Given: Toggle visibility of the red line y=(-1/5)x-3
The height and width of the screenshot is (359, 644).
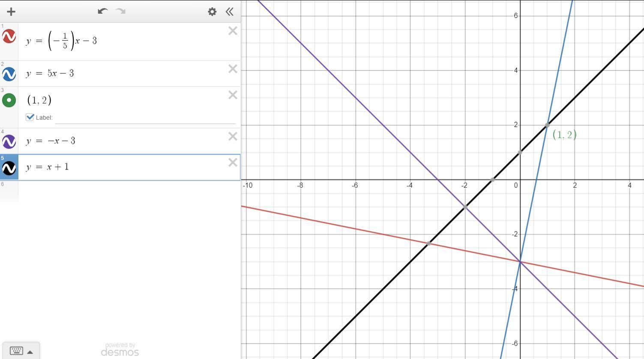Looking at the screenshot, I should coord(9,36).
